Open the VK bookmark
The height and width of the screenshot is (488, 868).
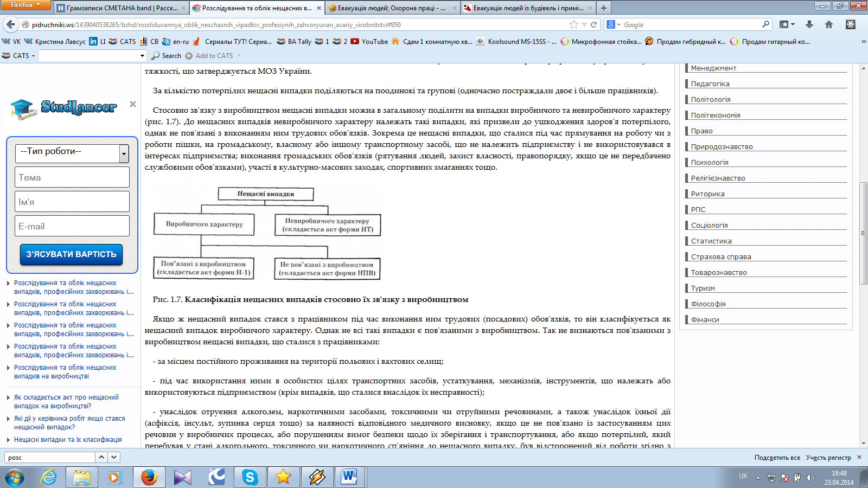coord(11,41)
